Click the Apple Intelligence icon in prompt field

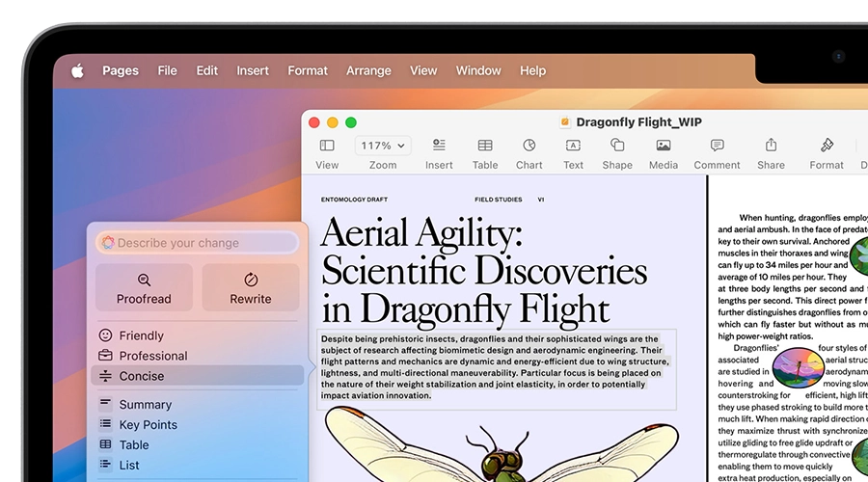108,243
